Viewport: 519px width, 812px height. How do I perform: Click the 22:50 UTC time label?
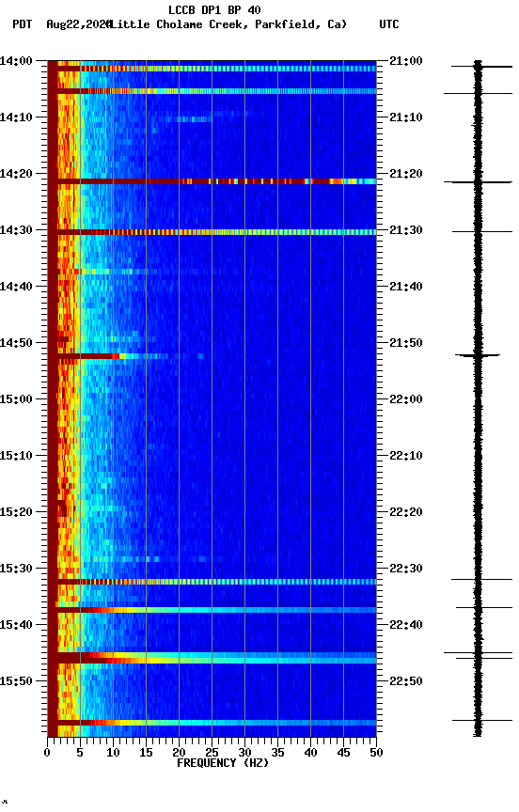tap(405, 681)
